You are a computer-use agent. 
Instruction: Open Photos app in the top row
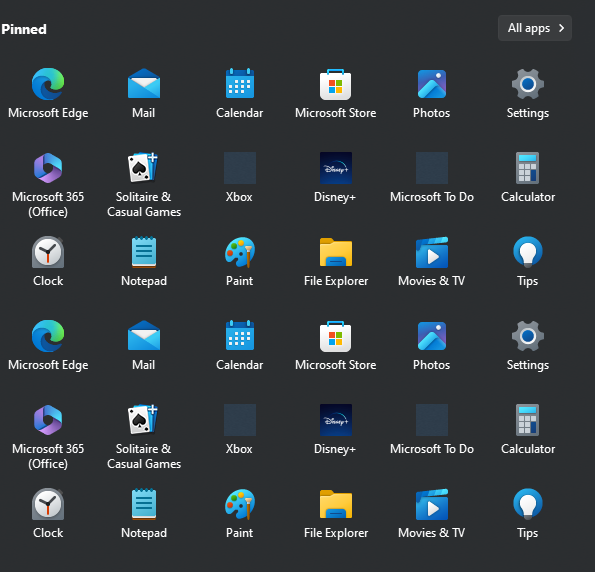pyautogui.click(x=432, y=84)
